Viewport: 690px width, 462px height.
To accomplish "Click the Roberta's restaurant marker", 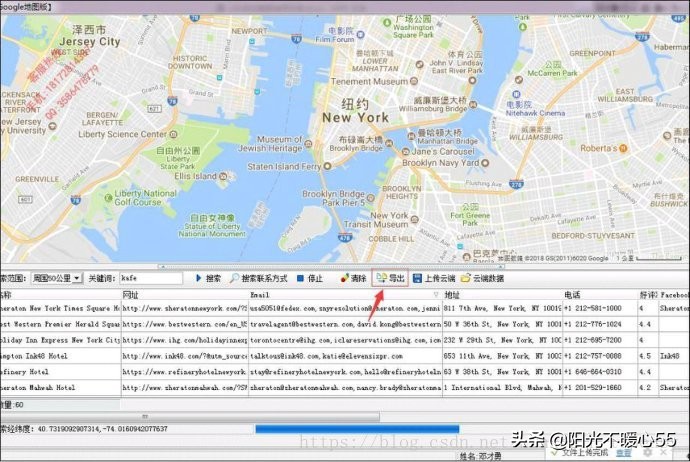I will [x=623, y=149].
